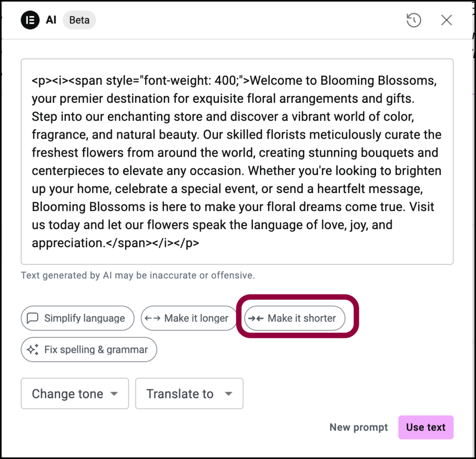
Task: Open the Change tone dropdown
Action: coord(75,394)
